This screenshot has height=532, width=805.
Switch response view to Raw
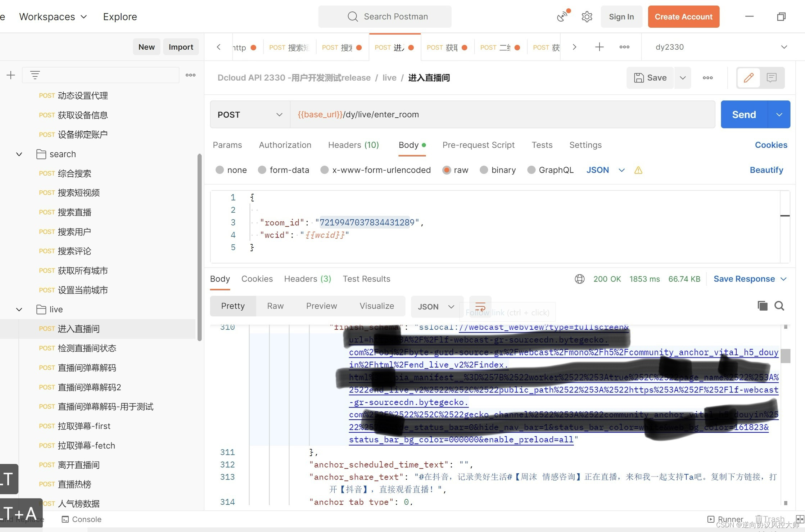[x=275, y=306]
